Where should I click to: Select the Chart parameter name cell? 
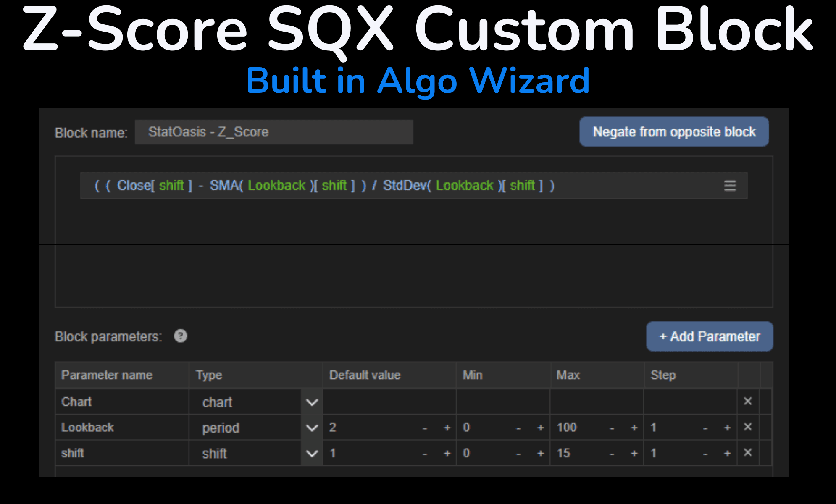coord(122,402)
